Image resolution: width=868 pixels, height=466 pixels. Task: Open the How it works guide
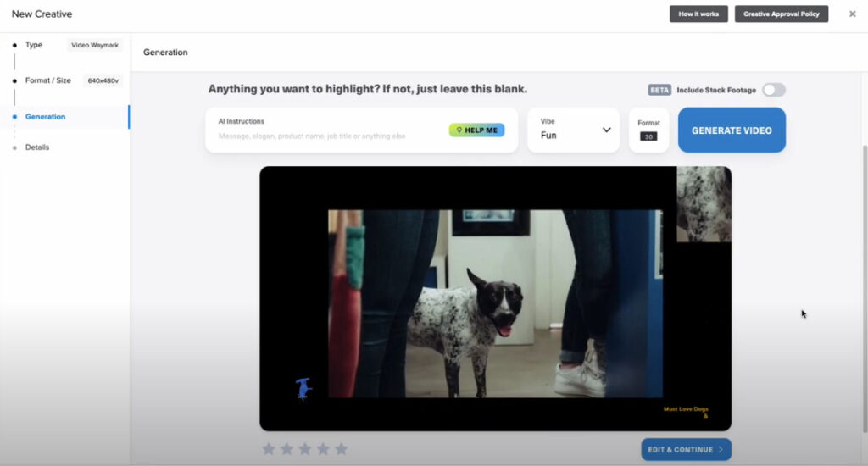coord(698,14)
